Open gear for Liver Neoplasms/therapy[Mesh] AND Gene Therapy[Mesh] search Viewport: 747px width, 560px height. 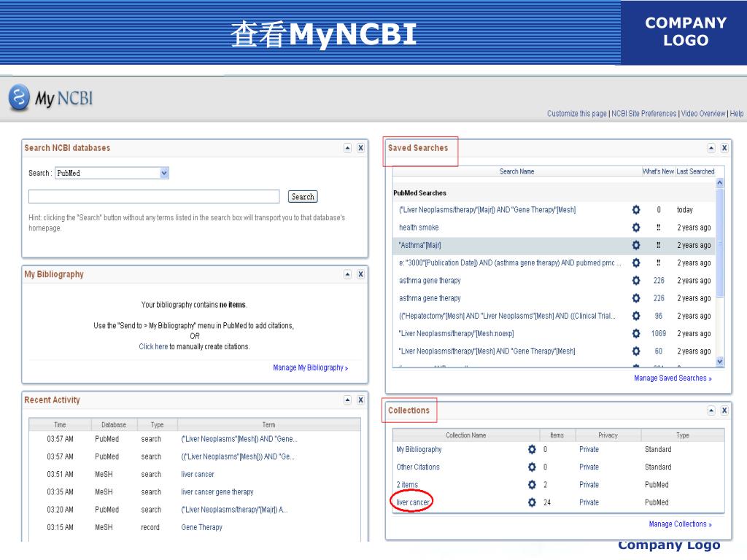pos(636,351)
